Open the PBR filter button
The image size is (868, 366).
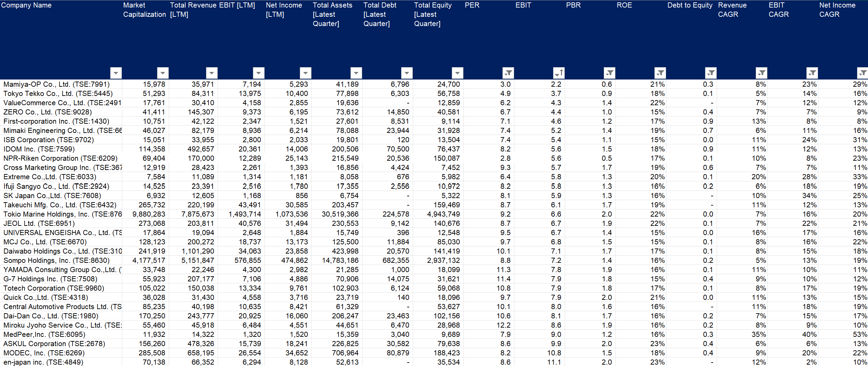click(610, 73)
